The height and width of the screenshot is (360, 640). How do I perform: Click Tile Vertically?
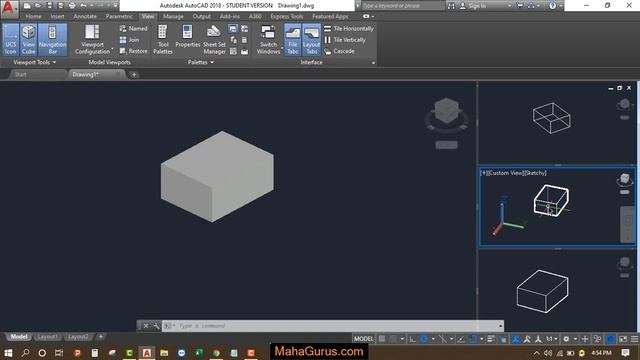[x=345, y=40]
